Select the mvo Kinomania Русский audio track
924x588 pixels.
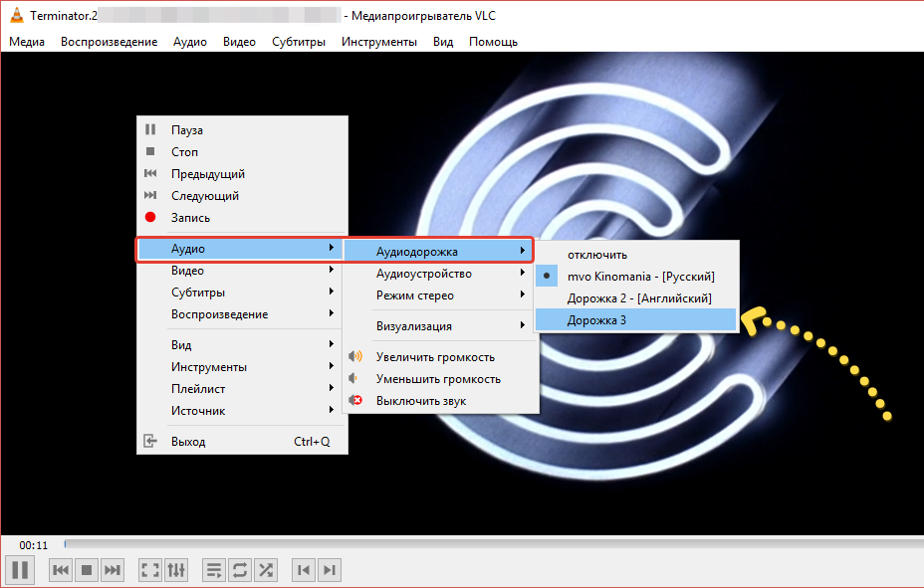click(640, 277)
